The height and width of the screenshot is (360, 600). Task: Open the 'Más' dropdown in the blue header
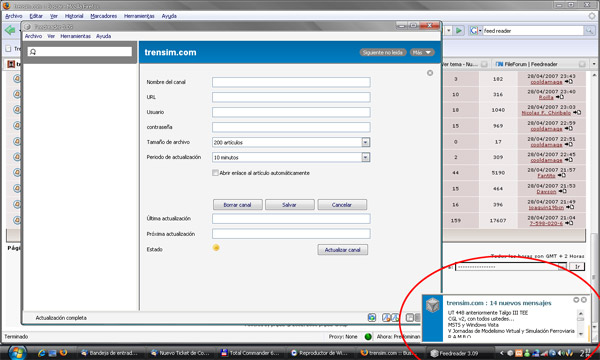tap(422, 52)
